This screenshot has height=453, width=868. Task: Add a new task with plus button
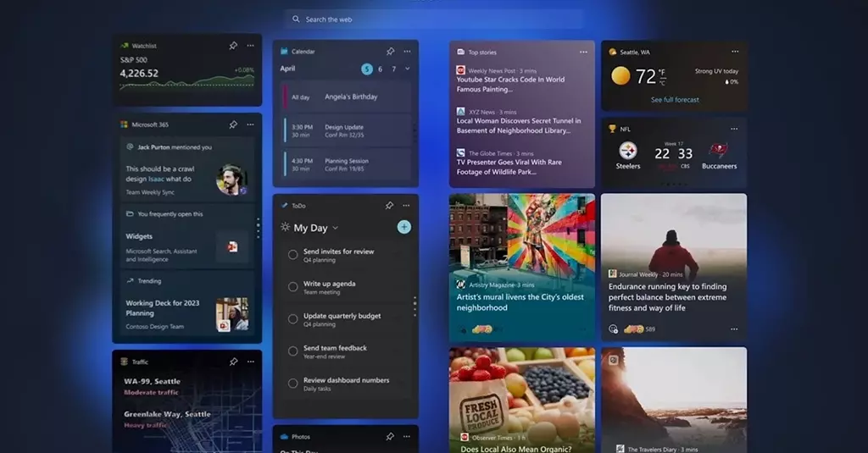tap(404, 227)
